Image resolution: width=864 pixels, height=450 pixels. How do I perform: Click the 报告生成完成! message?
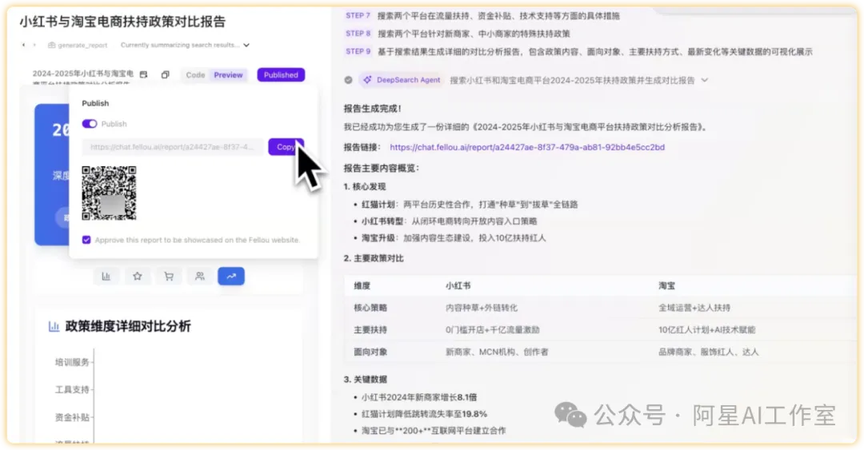tap(372, 109)
